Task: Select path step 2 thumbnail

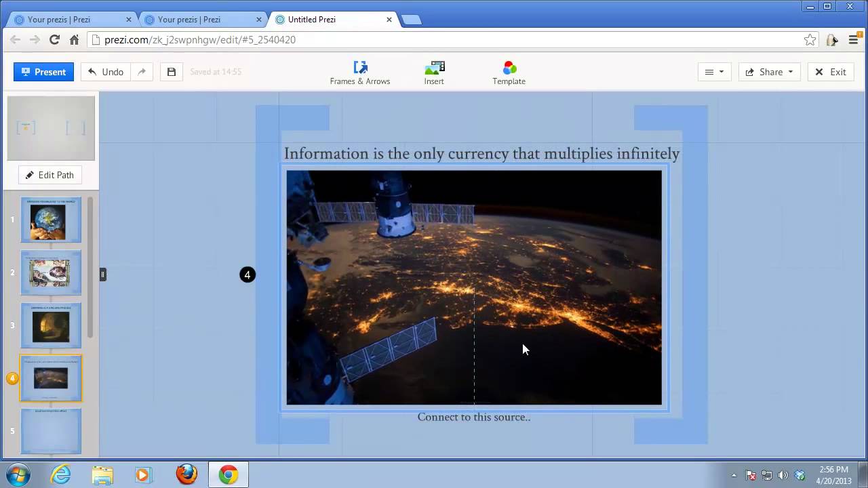Action: pos(51,272)
